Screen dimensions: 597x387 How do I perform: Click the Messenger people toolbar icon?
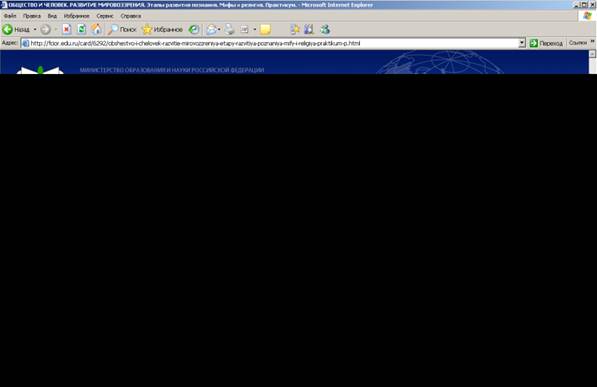325,29
